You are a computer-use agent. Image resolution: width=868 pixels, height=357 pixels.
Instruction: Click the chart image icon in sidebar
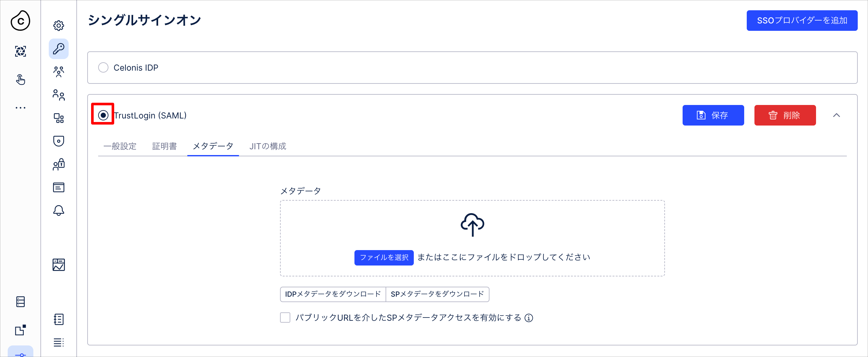click(59, 265)
